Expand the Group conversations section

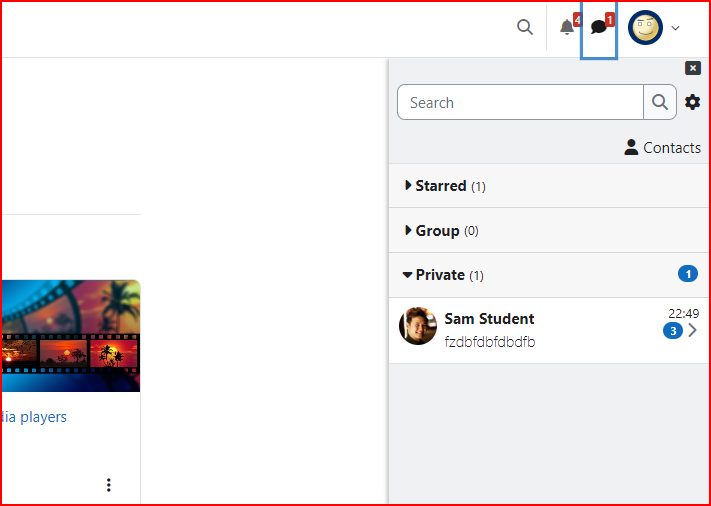pos(550,231)
